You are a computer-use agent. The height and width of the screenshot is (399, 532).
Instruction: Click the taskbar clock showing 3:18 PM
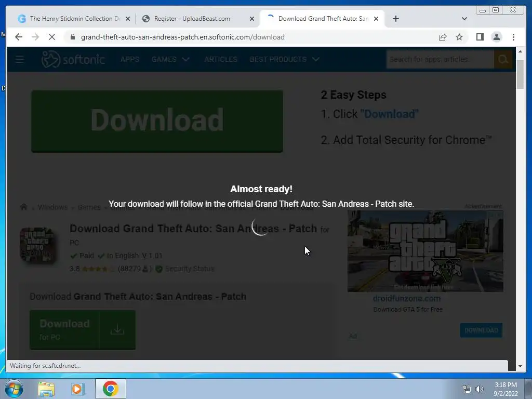coord(506,389)
